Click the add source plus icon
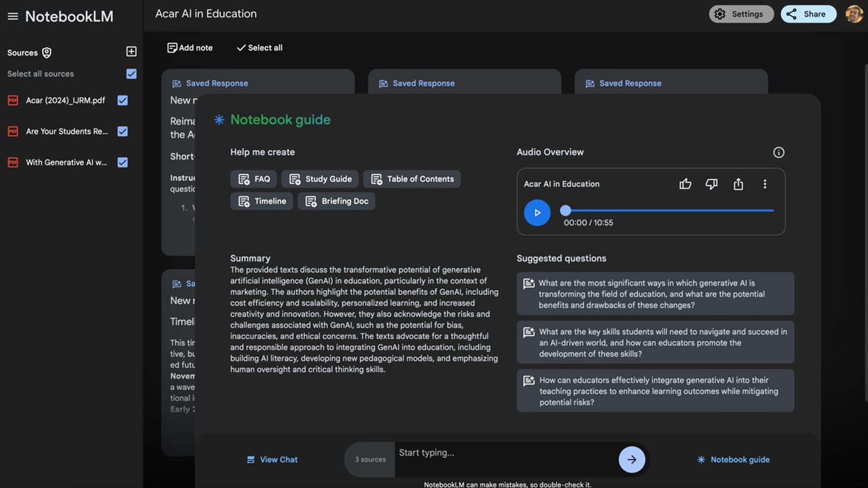Image resolution: width=868 pixels, height=488 pixels. point(131,52)
